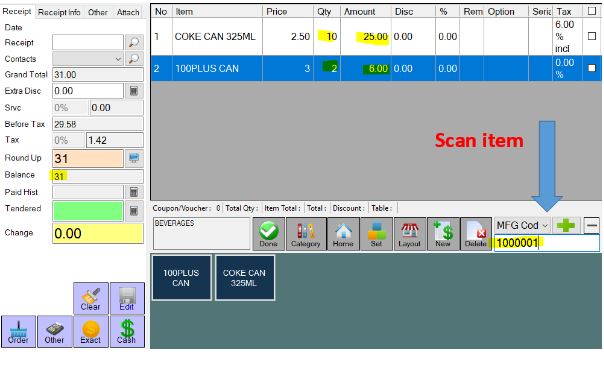Click the Before Tax value 29.58

(98, 124)
